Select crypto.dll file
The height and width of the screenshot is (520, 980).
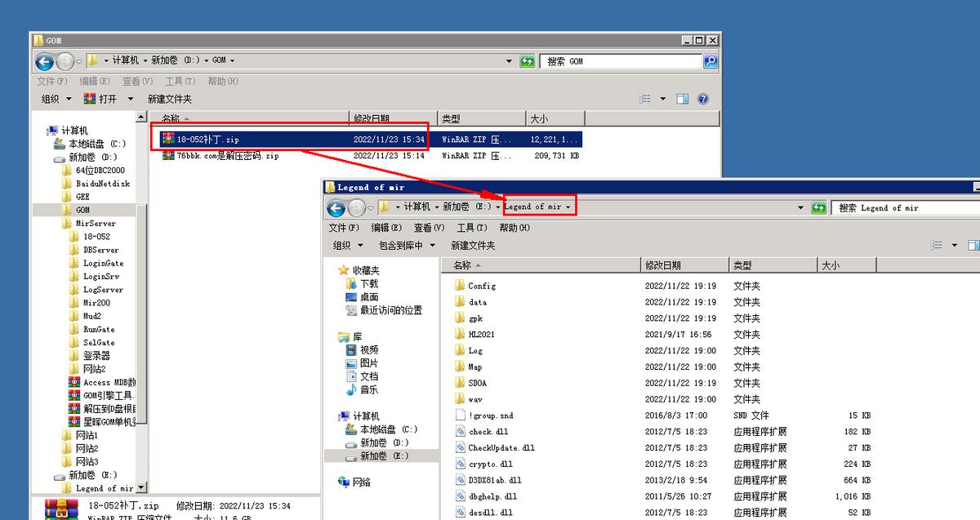491,464
